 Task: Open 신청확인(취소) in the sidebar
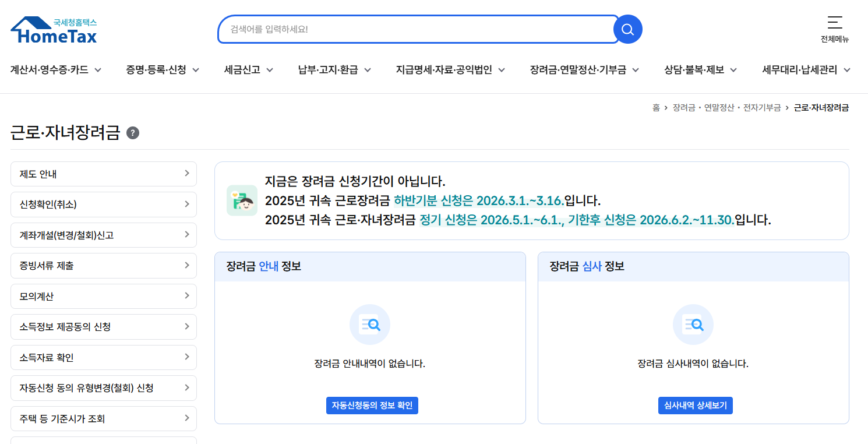104,205
